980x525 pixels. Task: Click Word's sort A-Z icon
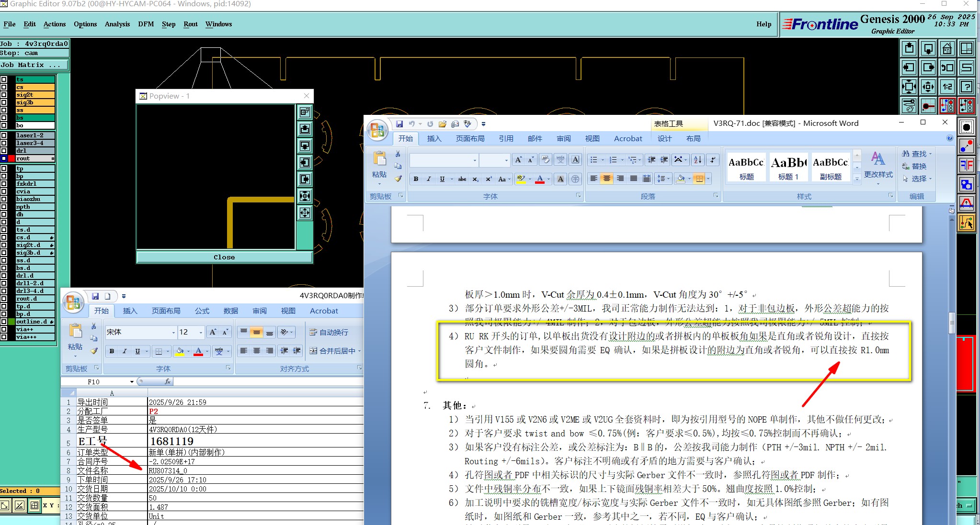pos(697,160)
